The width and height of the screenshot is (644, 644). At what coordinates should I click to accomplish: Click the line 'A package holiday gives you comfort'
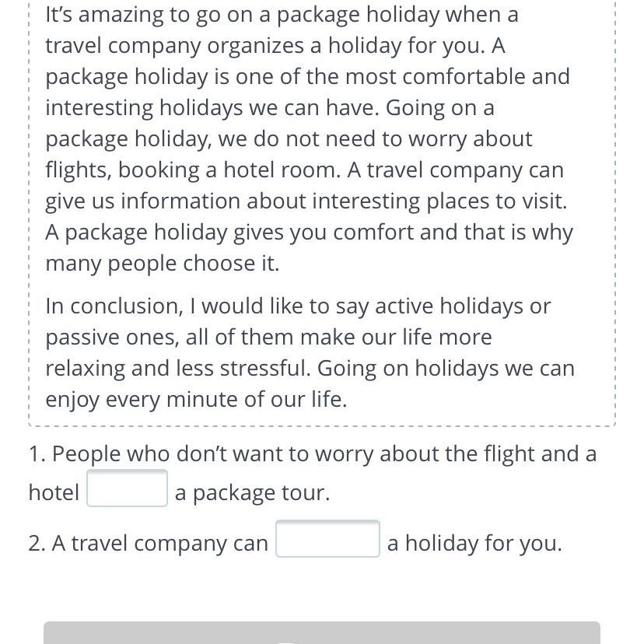tap(309, 233)
